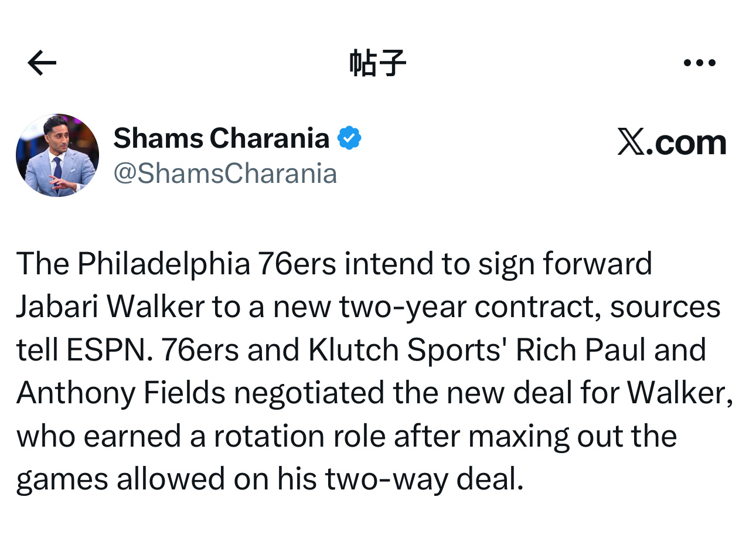Click the display name Shams Charania
756x534 pixels.
[x=221, y=138]
